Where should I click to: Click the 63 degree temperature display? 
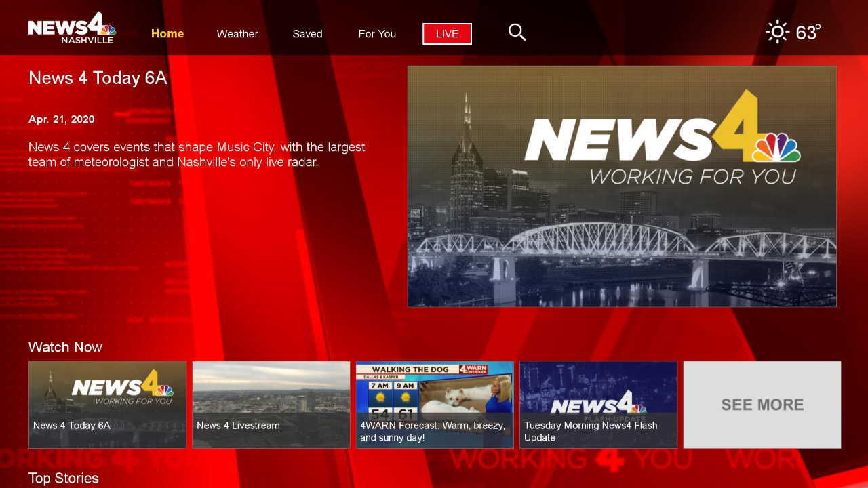click(807, 31)
